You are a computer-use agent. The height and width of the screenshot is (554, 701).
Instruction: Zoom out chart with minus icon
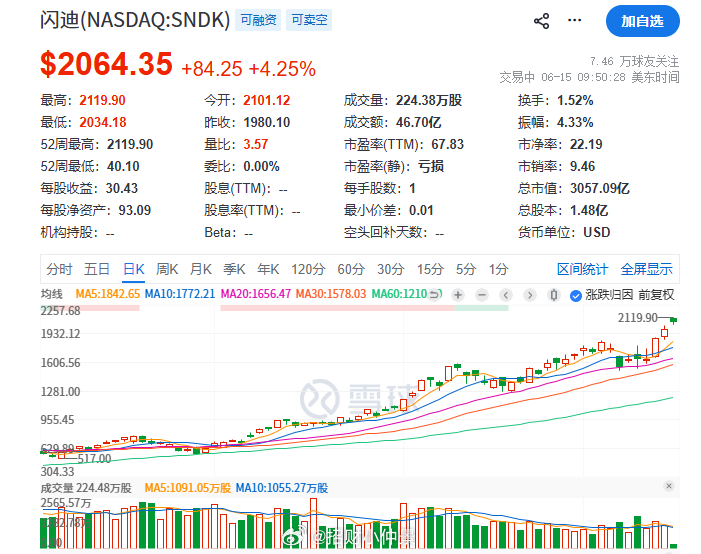tap(481, 295)
